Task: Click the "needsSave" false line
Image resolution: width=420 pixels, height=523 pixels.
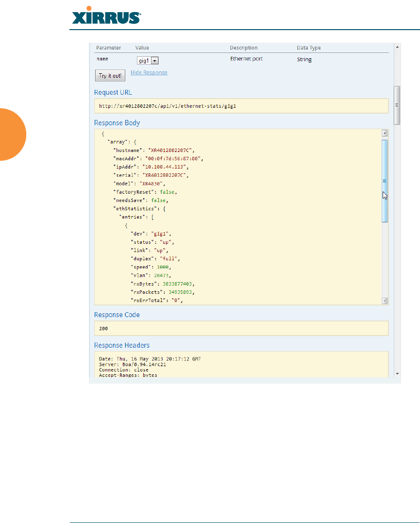Action: tap(141, 200)
